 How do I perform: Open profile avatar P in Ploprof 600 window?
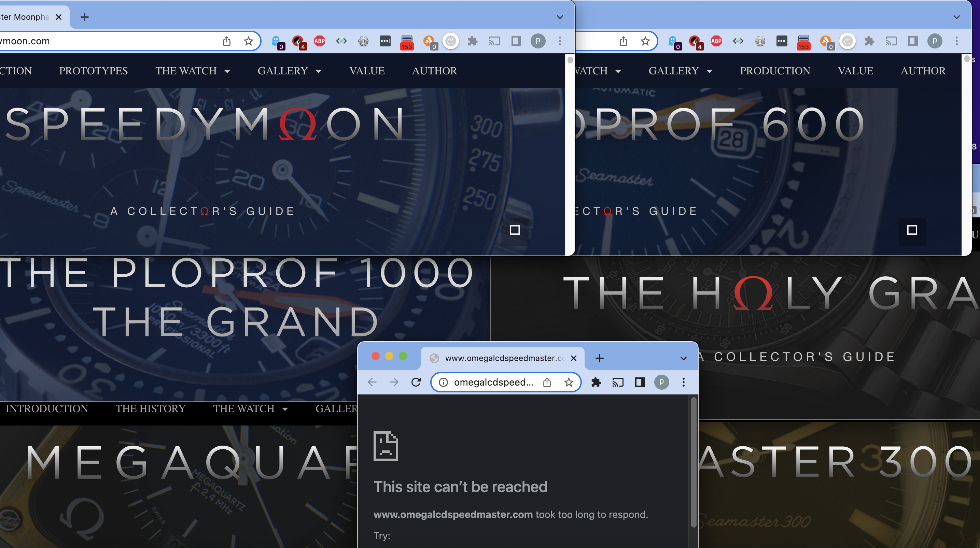tap(934, 41)
